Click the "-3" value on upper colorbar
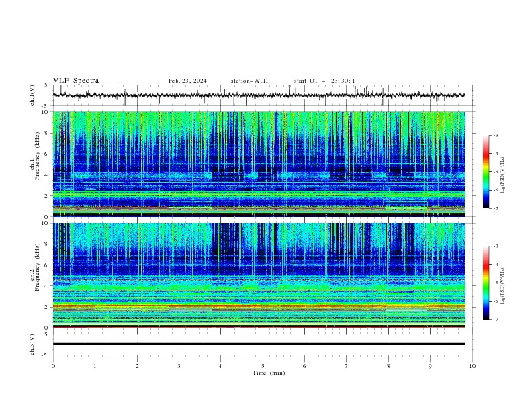The image size is (532, 411). click(495, 135)
